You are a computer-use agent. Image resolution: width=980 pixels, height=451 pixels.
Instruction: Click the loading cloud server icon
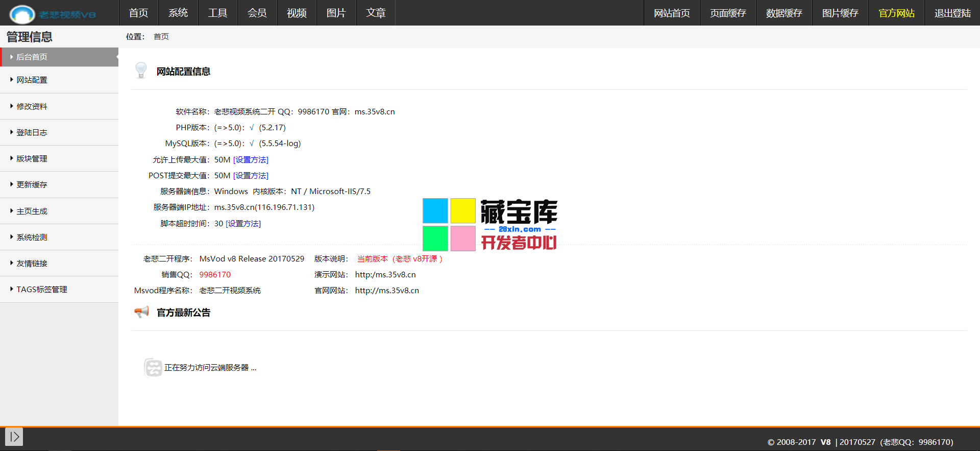pyautogui.click(x=153, y=367)
